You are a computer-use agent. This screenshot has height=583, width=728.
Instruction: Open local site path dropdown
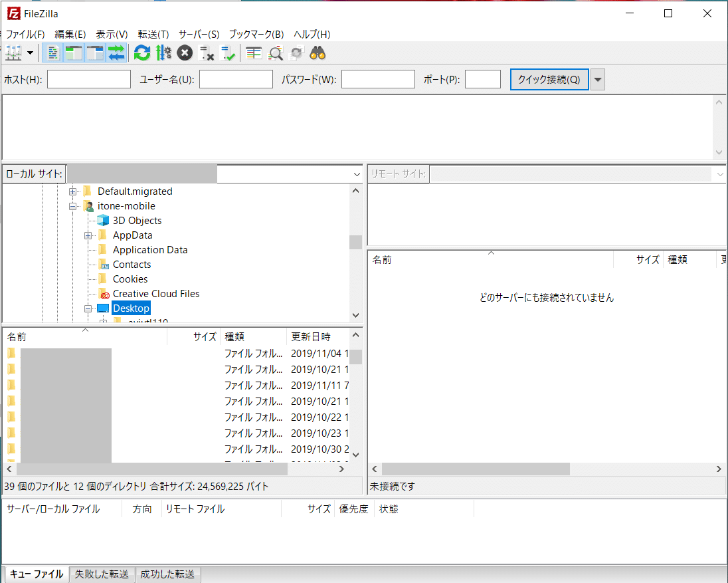pos(357,174)
